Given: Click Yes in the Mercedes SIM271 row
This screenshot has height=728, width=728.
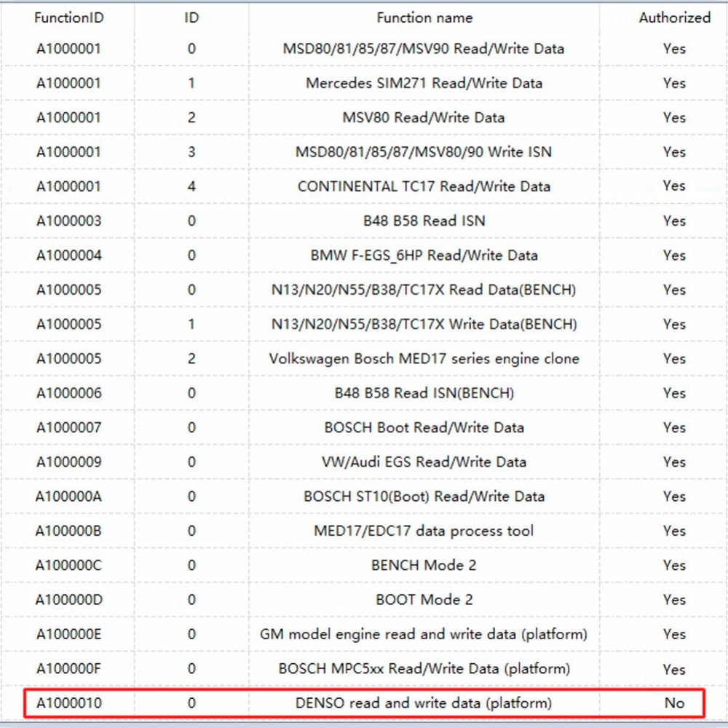Looking at the screenshot, I should coord(674,83).
